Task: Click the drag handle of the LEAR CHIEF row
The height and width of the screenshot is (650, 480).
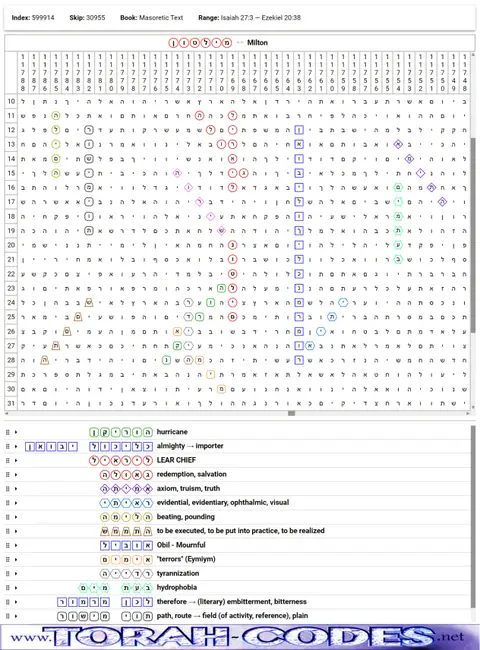Action: [7, 461]
